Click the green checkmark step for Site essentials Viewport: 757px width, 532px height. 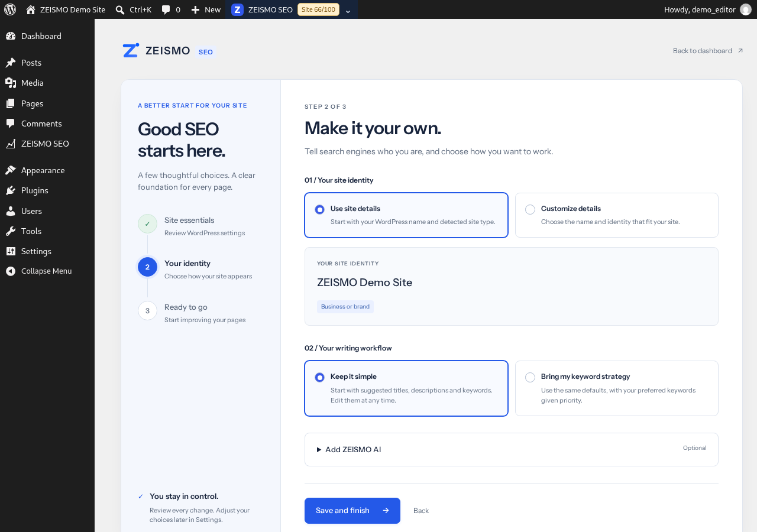(147, 224)
